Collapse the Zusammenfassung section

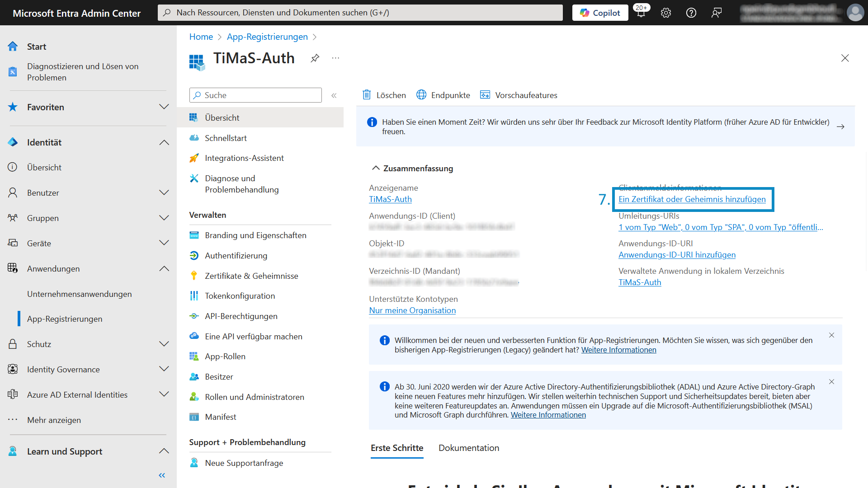376,168
